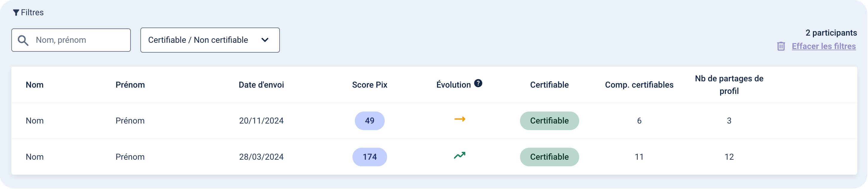Clear filters via Effacer les filtres link

click(x=823, y=46)
